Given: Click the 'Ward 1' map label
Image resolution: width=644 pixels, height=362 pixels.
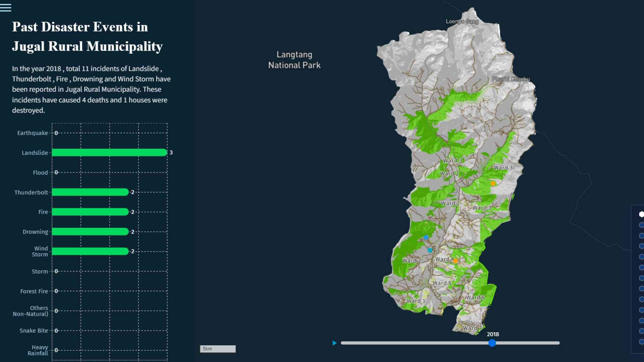Looking at the screenshot, I should [x=416, y=301].
